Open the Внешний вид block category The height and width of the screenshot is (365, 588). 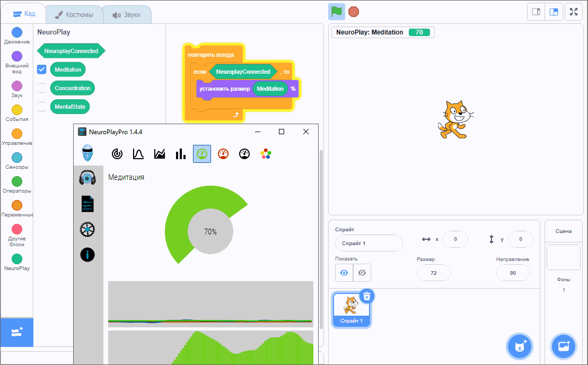17,63
